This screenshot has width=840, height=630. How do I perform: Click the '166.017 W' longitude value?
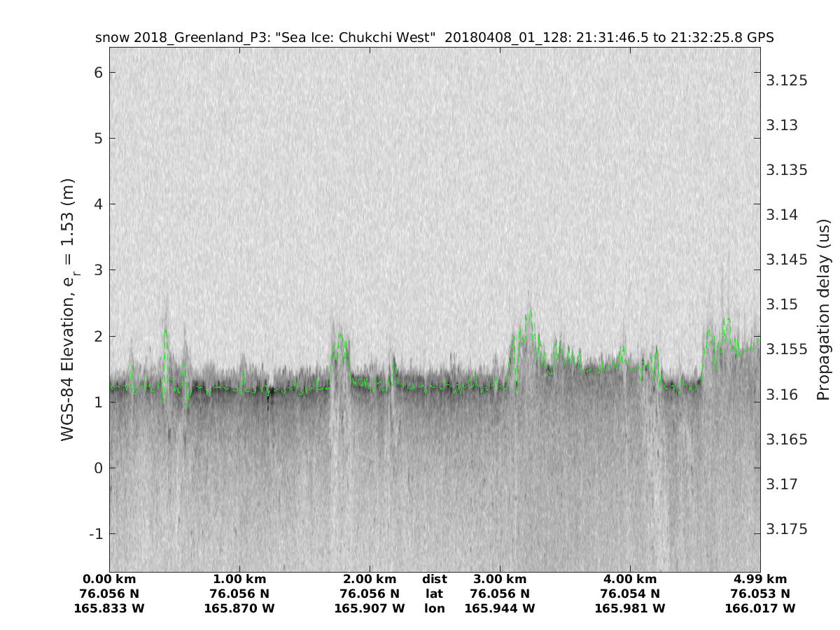point(760,608)
